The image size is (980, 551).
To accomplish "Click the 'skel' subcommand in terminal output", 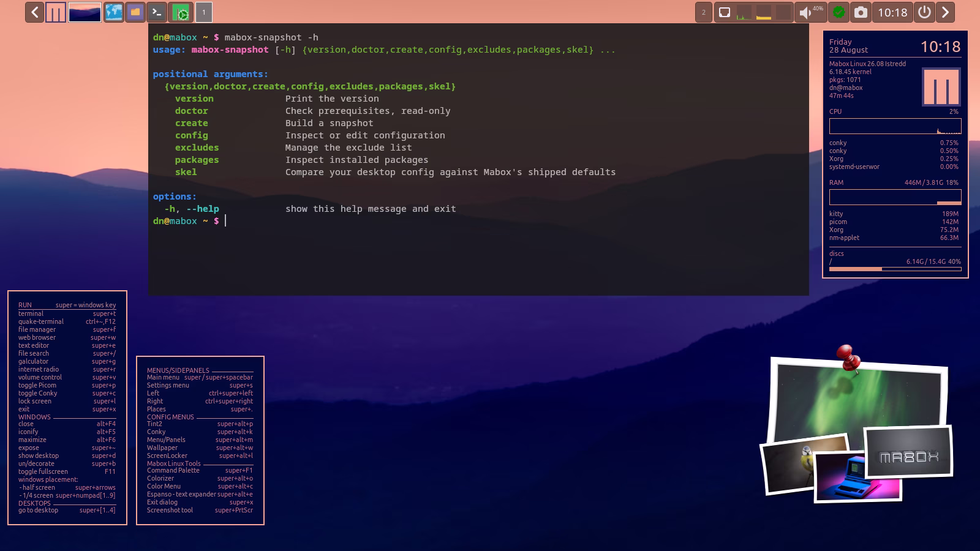I will [x=186, y=172].
